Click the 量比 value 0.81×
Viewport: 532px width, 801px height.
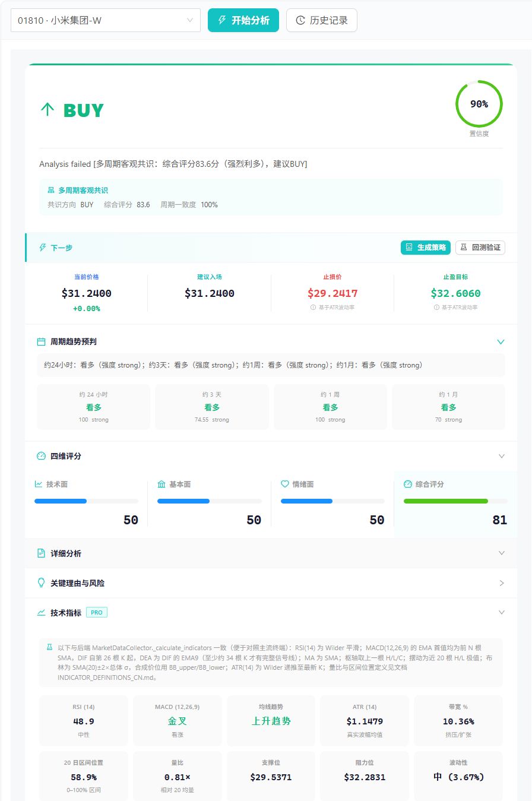click(x=178, y=777)
